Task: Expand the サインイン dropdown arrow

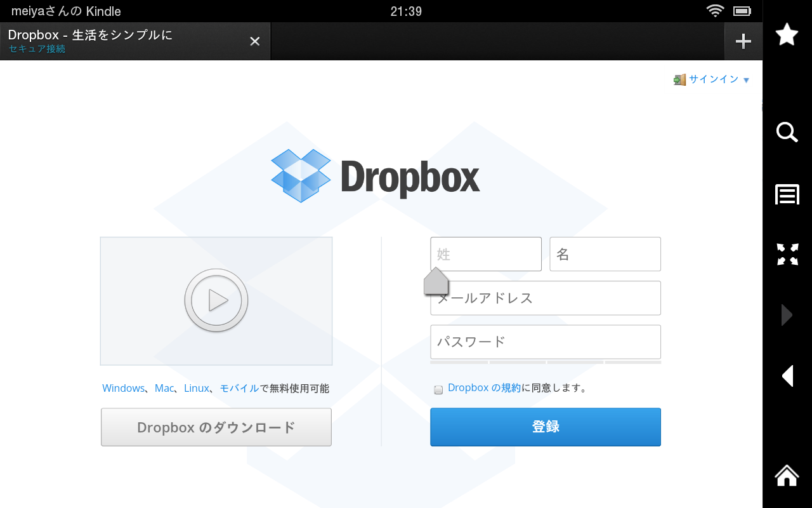Action: [746, 81]
